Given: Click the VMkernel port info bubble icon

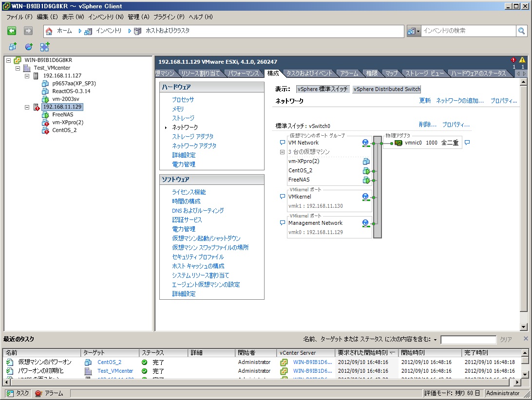Looking at the screenshot, I should [x=282, y=197].
